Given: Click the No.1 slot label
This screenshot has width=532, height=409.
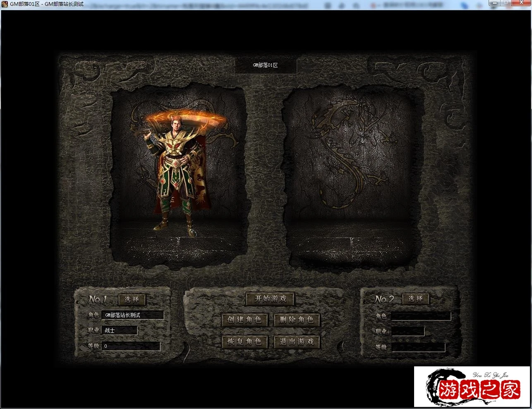Looking at the screenshot, I should pyautogui.click(x=98, y=299).
